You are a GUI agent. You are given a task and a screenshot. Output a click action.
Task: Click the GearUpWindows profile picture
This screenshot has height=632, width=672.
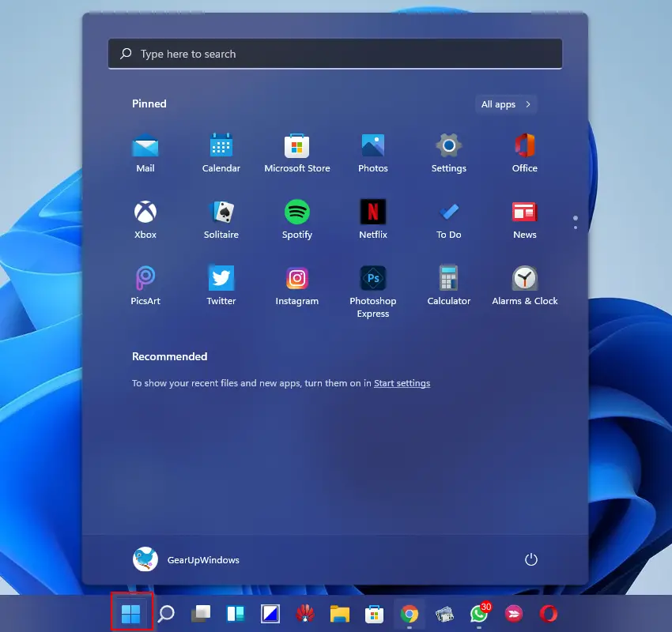(145, 559)
